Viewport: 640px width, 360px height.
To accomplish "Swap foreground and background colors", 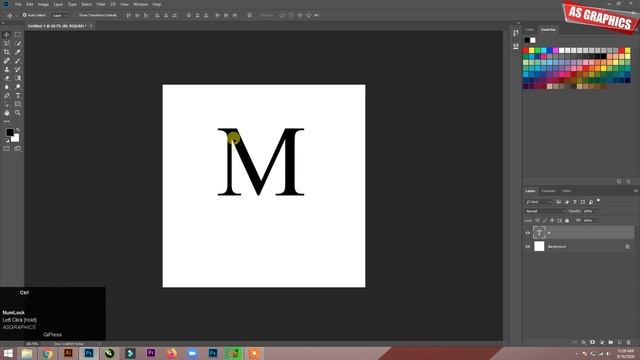I will (18, 130).
